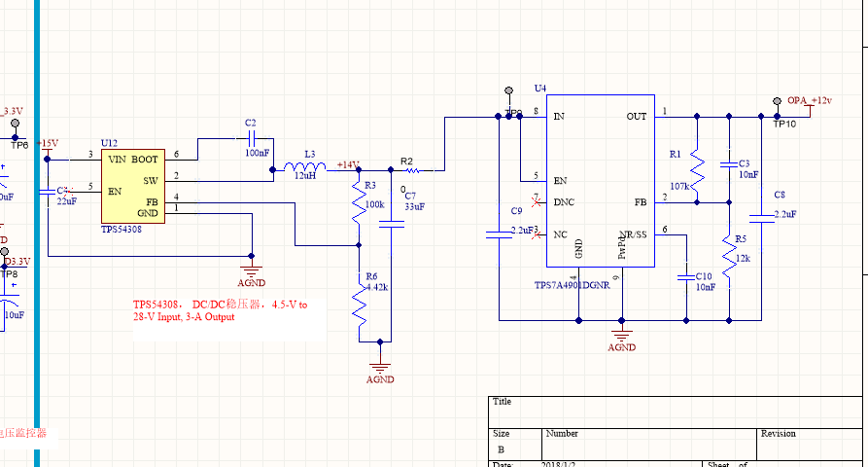Click the SW pin label on U12
The height and width of the screenshot is (467, 868).
tap(151, 181)
